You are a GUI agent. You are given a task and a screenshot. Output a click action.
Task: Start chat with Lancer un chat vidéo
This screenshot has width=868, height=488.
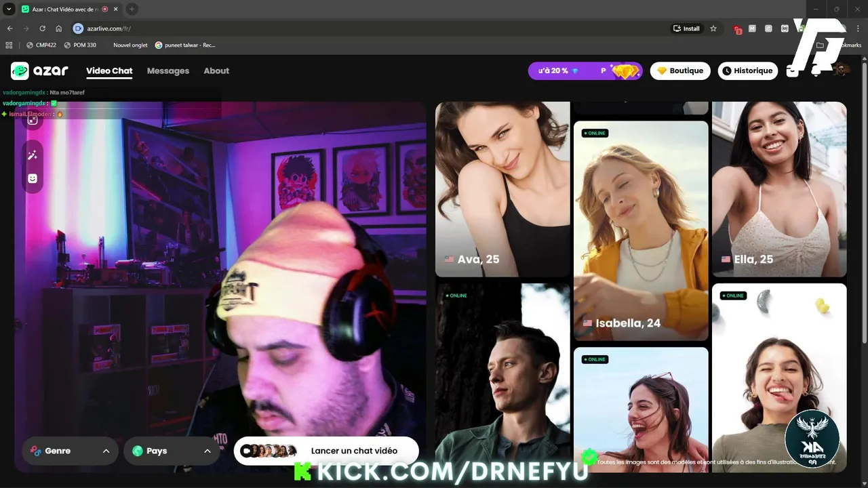(326, 451)
